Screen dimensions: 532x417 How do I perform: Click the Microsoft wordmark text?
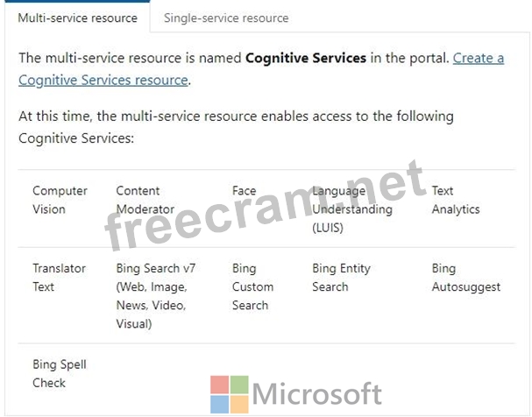coord(316,394)
